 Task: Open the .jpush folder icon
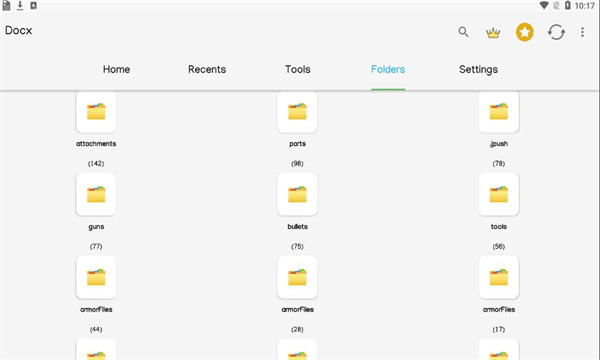click(x=499, y=112)
